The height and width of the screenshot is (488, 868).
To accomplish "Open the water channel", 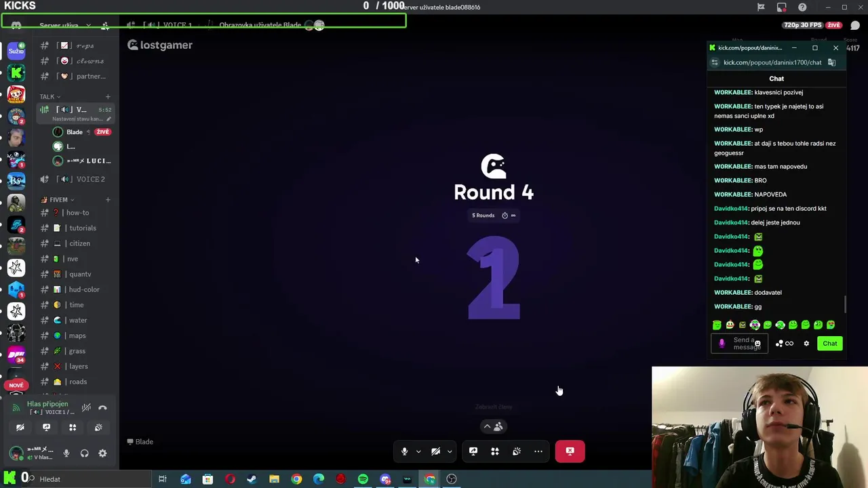I will (75, 320).
